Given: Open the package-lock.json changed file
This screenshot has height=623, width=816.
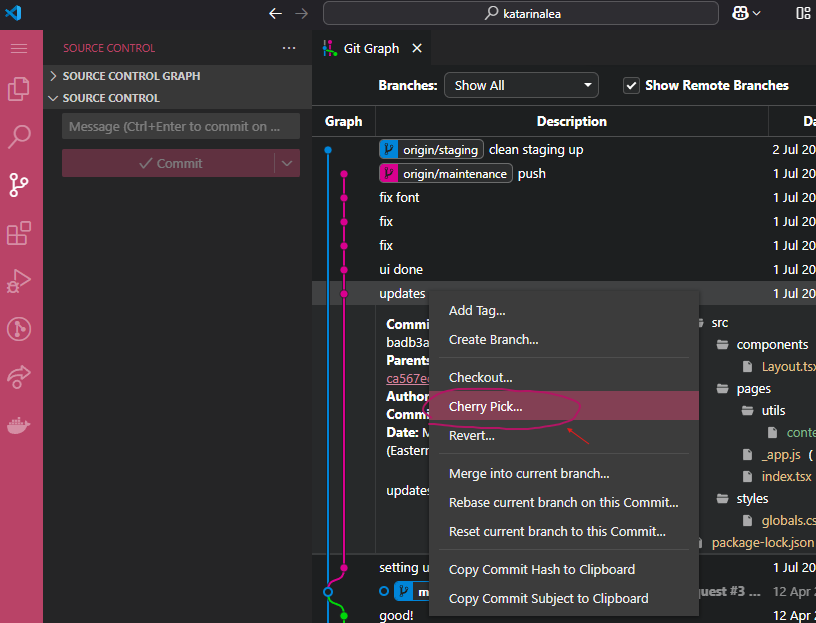Looking at the screenshot, I should [763, 542].
